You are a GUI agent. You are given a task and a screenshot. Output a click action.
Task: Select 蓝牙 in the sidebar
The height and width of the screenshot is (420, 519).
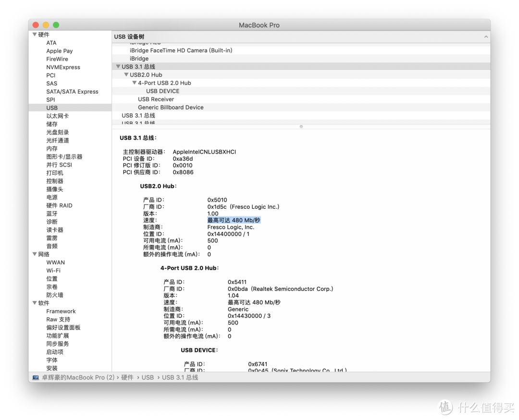[52, 214]
